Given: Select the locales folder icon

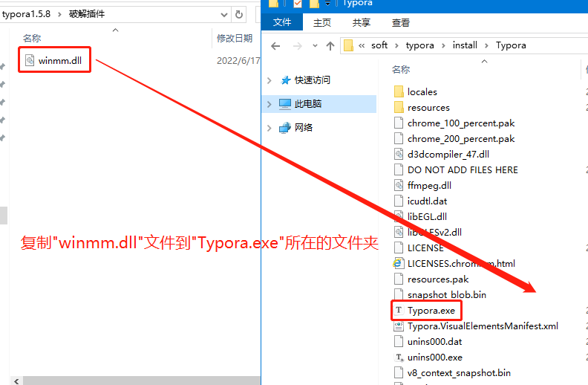Looking at the screenshot, I should click(x=399, y=91).
